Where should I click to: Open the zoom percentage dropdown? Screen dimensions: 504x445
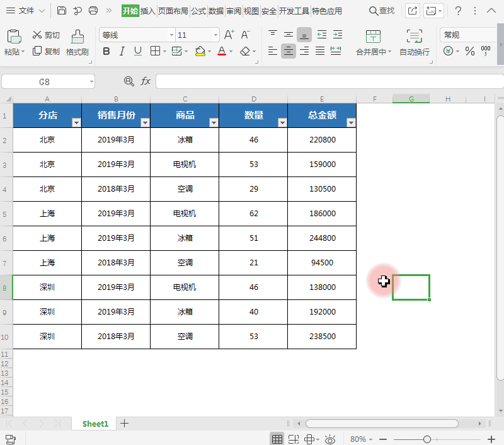coord(359,438)
